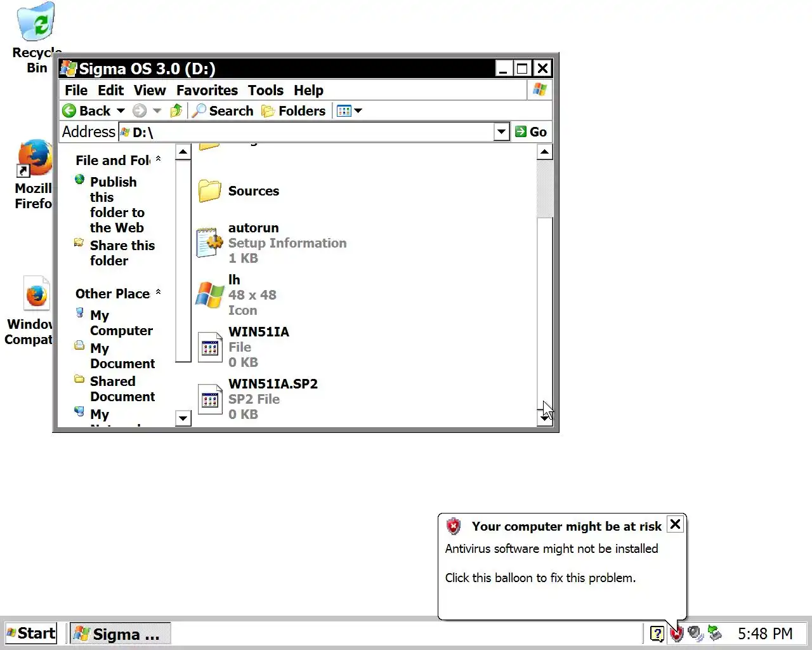Click the green Back arrow icon
This screenshot has width=812, height=650.
coord(69,111)
